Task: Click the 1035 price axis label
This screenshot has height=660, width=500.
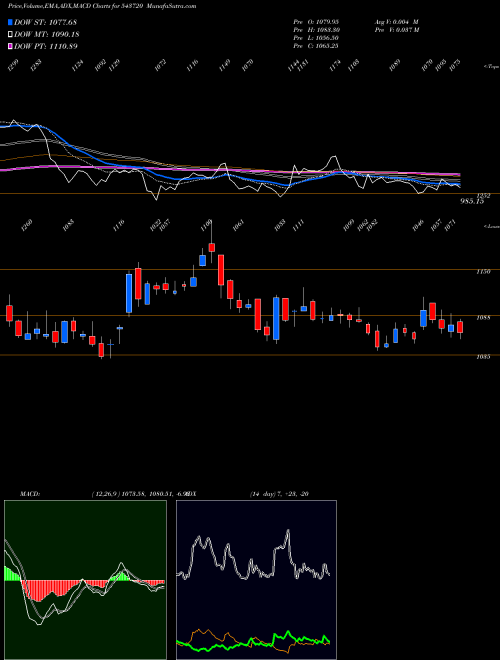Action: click(482, 357)
